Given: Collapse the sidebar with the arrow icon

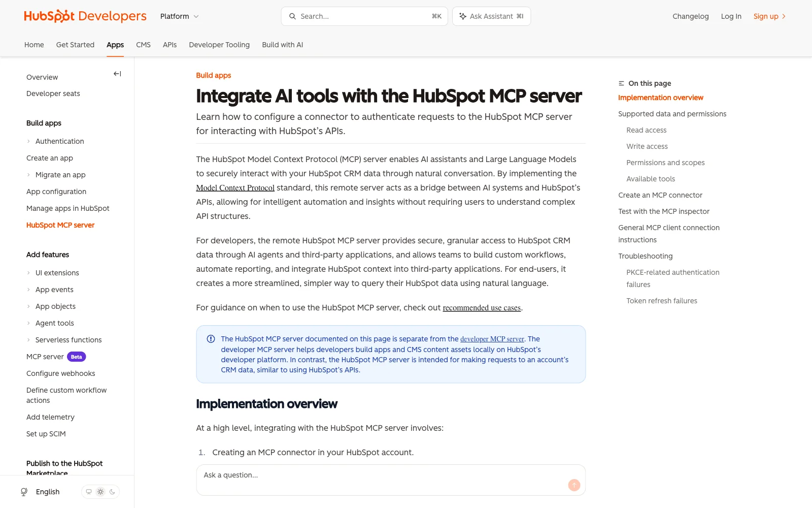Looking at the screenshot, I should [117, 74].
